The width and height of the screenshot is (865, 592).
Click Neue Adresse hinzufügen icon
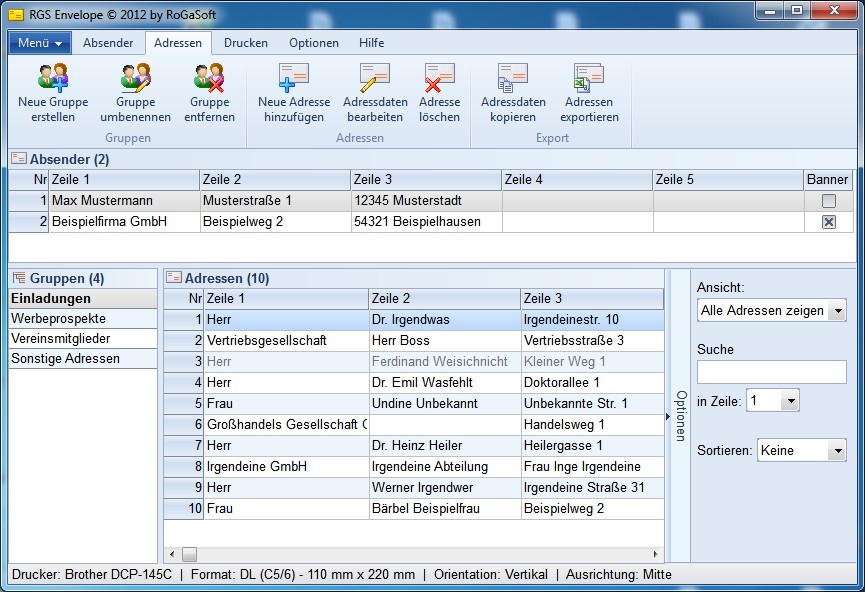pos(293,78)
